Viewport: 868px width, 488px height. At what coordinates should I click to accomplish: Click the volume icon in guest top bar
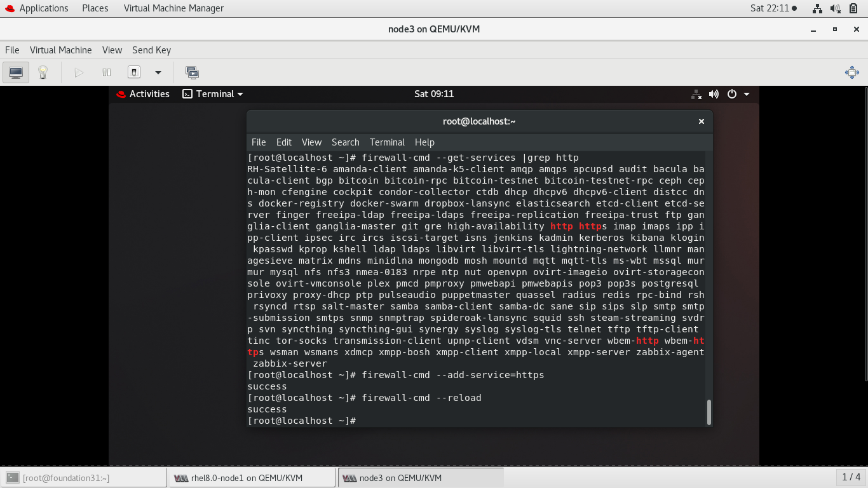[714, 93]
